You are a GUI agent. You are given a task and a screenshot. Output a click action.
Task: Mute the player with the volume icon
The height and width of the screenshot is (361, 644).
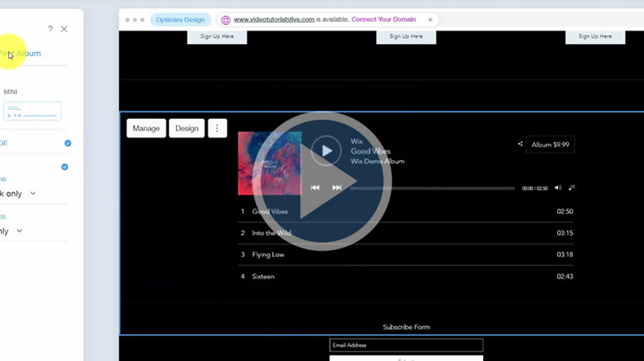coord(558,187)
